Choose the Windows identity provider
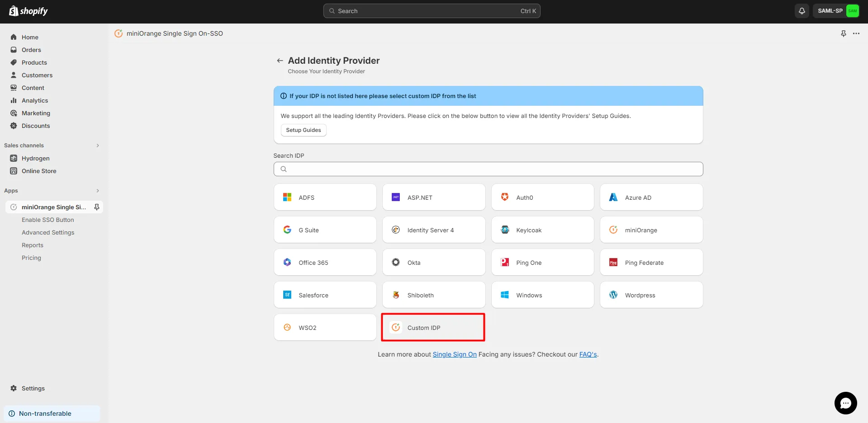The height and width of the screenshot is (423, 868). pyautogui.click(x=542, y=295)
